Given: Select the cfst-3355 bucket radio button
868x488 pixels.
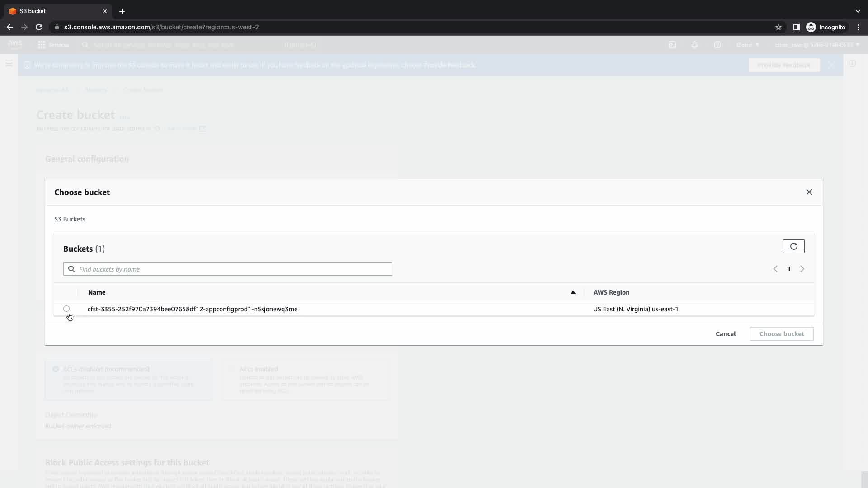Looking at the screenshot, I should tap(66, 309).
